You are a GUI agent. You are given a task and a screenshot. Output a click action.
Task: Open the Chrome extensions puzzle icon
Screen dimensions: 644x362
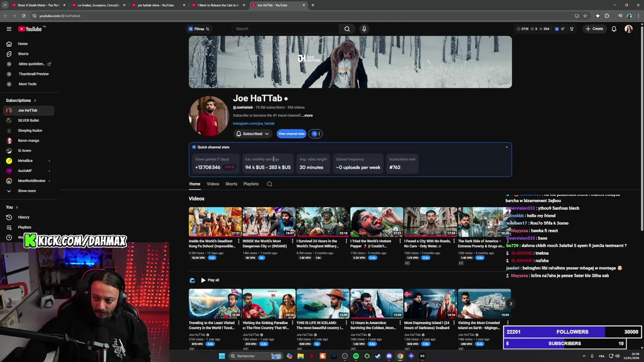pyautogui.click(x=607, y=16)
